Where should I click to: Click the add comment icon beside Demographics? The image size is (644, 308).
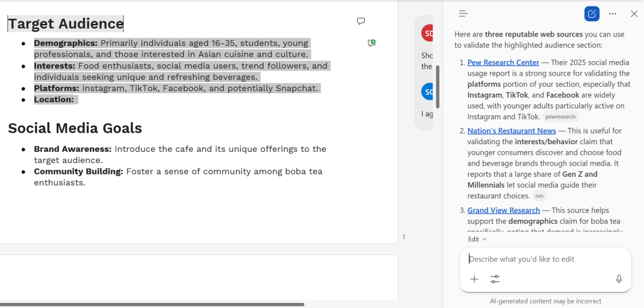pyautogui.click(x=372, y=43)
